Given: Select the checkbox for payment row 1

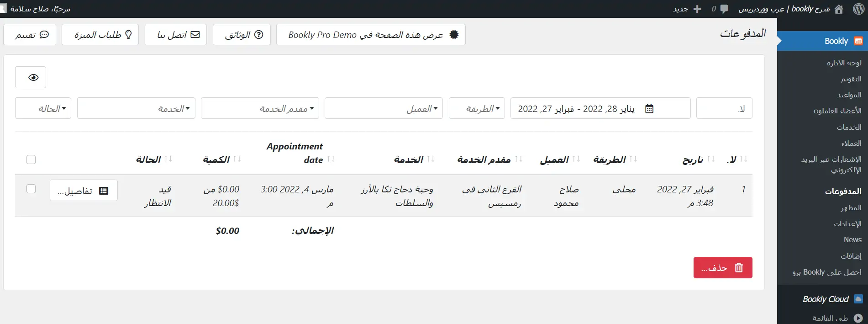Looking at the screenshot, I should click(x=31, y=189).
